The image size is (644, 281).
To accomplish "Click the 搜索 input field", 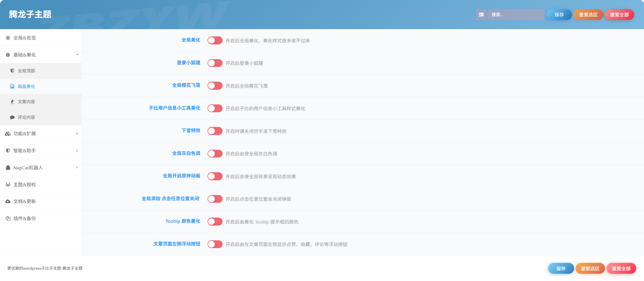I will click(516, 15).
